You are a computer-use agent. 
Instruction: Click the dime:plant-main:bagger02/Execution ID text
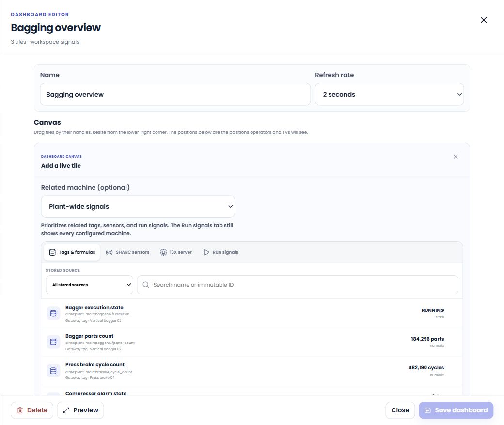coord(97,314)
